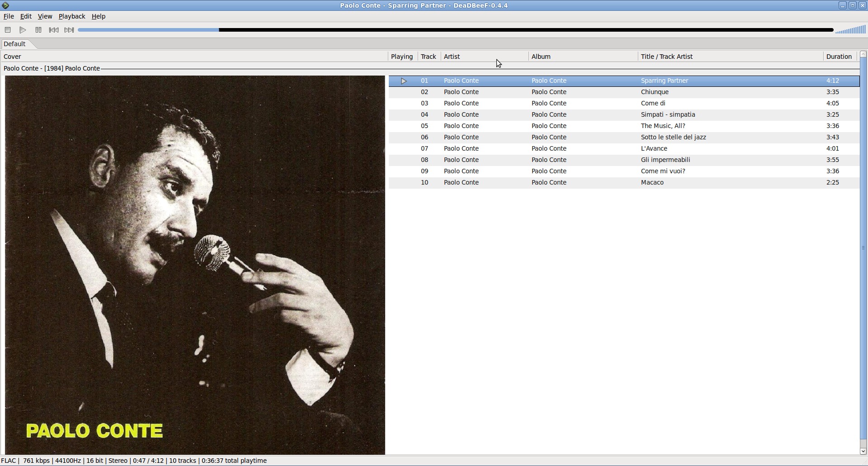Click track number 08 cell
This screenshot has width=868, height=466.
coord(425,160)
